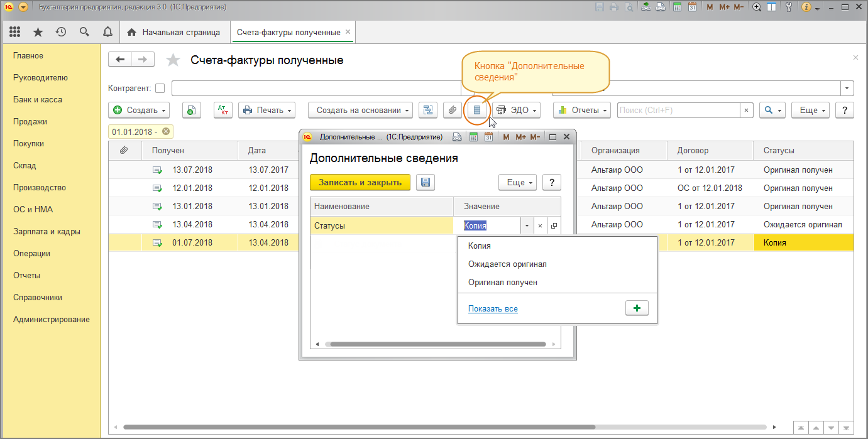Toggle the Контрагент filter checkbox
The width and height of the screenshot is (868, 439).
pyautogui.click(x=160, y=89)
